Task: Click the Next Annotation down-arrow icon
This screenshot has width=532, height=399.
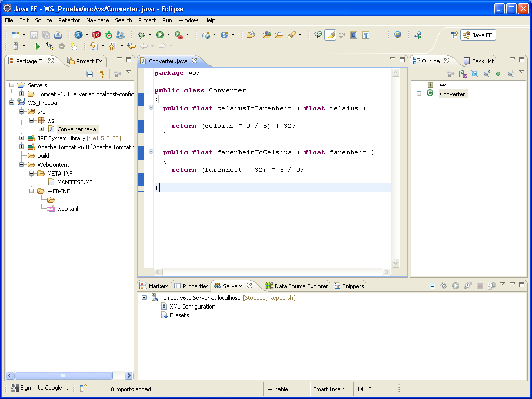Action: 94,46
